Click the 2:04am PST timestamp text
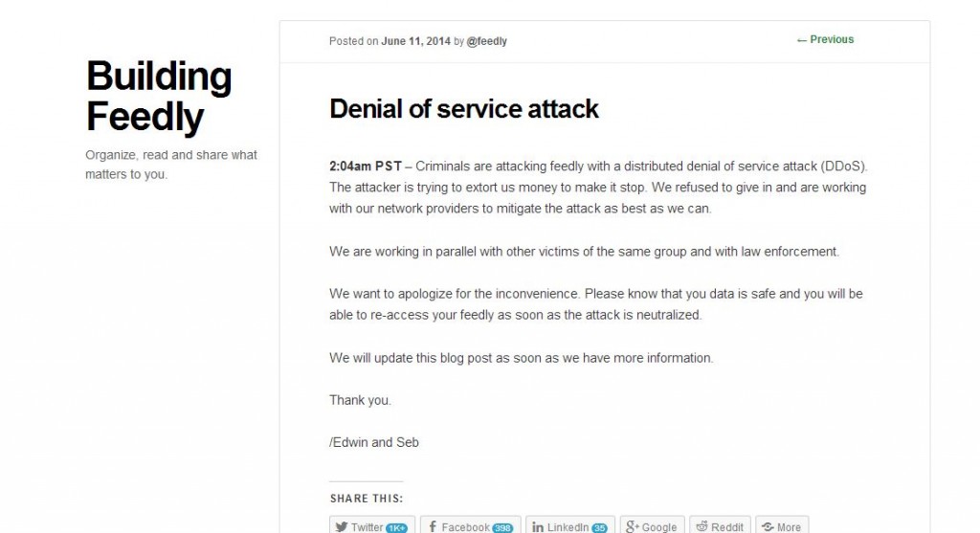Screen dimensions: 980x533 [366, 166]
